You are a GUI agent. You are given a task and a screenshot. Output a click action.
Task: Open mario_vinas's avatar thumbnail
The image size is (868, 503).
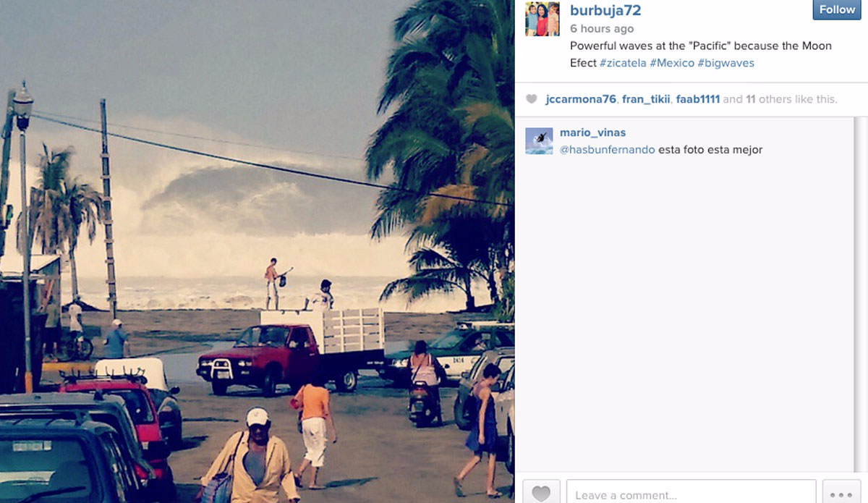pyautogui.click(x=539, y=141)
